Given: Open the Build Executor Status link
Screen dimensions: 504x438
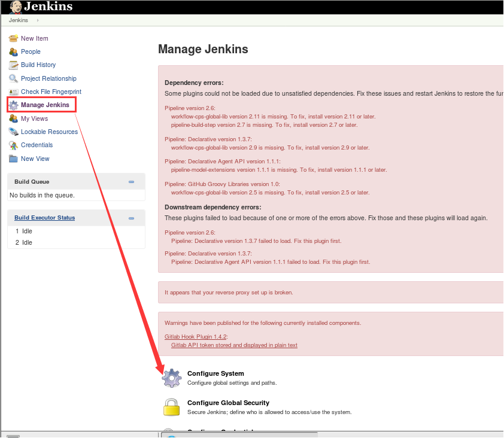Looking at the screenshot, I should click(x=45, y=218).
